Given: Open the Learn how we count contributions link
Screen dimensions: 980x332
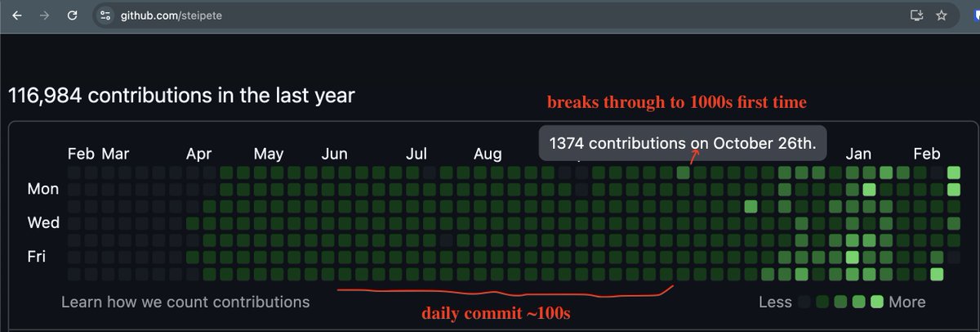Looking at the screenshot, I should pyautogui.click(x=185, y=302).
